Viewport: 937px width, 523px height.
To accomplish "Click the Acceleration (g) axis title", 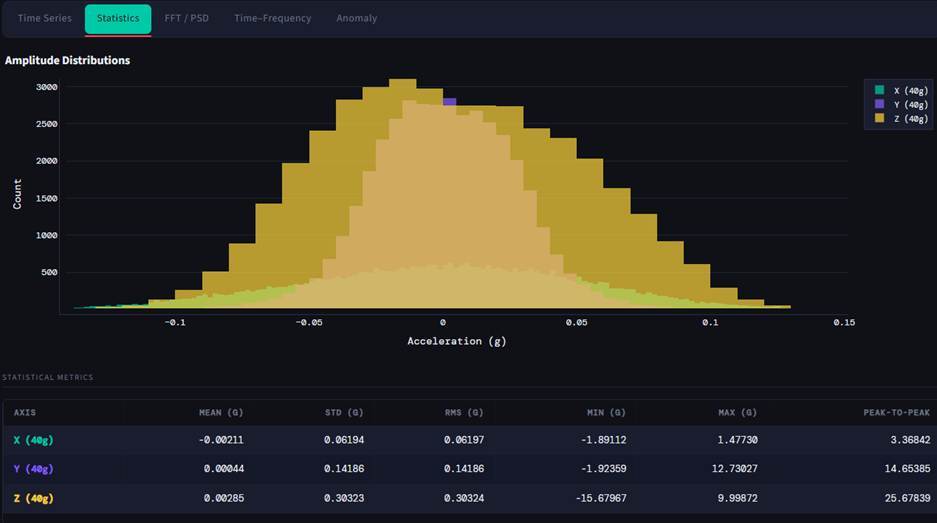I will [x=457, y=341].
